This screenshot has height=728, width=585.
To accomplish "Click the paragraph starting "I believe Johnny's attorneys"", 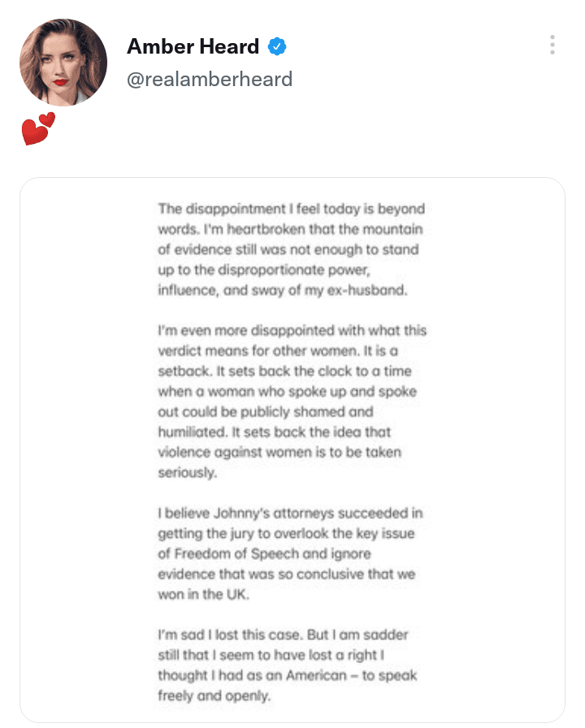I will click(x=291, y=554).
